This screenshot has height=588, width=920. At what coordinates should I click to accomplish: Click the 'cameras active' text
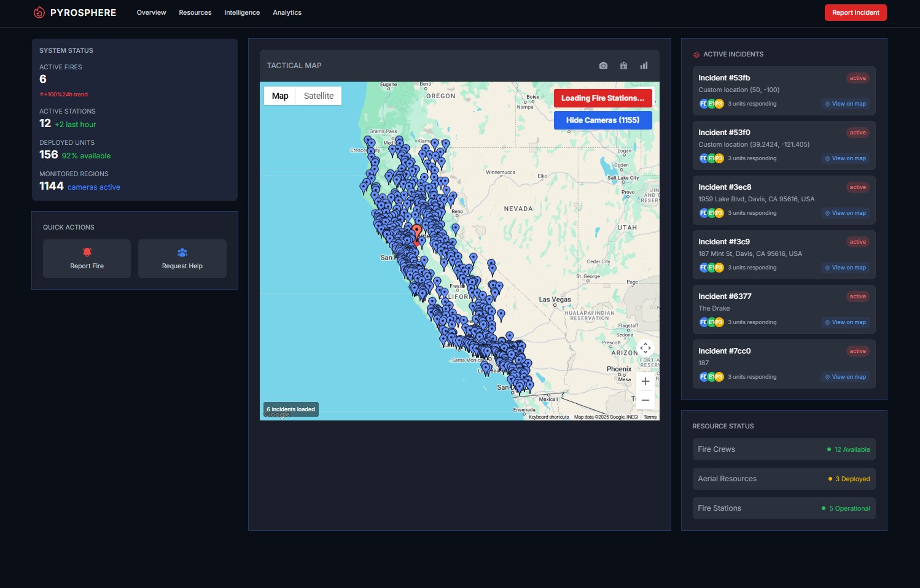94,187
